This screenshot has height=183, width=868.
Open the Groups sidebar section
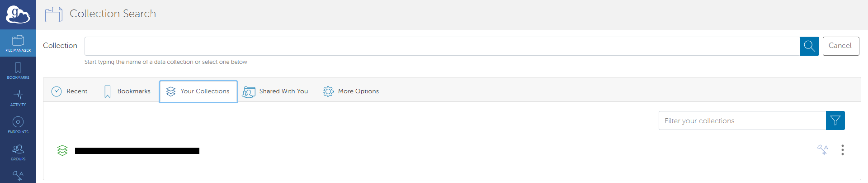(x=18, y=152)
